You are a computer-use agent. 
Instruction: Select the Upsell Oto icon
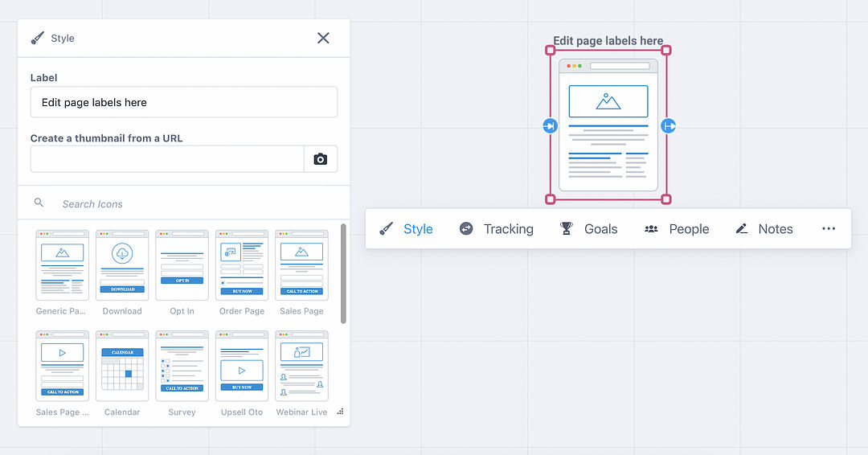[x=241, y=367]
